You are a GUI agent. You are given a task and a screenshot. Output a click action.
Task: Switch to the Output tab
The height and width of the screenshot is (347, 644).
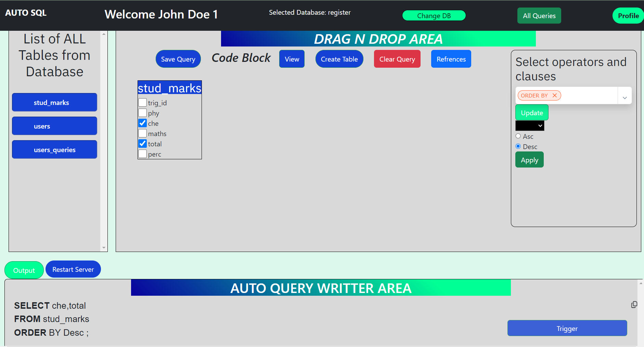24,270
